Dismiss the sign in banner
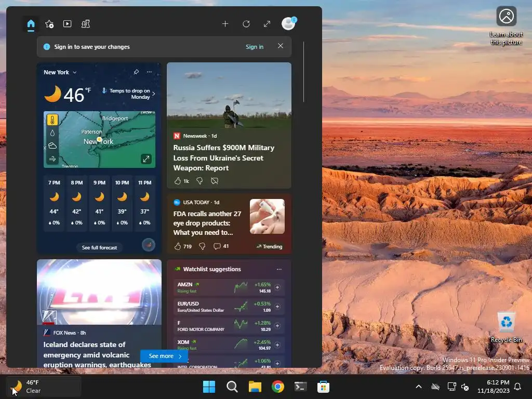This screenshot has height=399, width=532. tap(280, 46)
